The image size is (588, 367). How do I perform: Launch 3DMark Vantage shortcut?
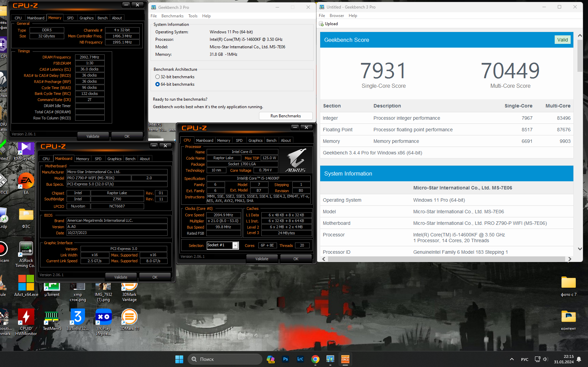129,293
